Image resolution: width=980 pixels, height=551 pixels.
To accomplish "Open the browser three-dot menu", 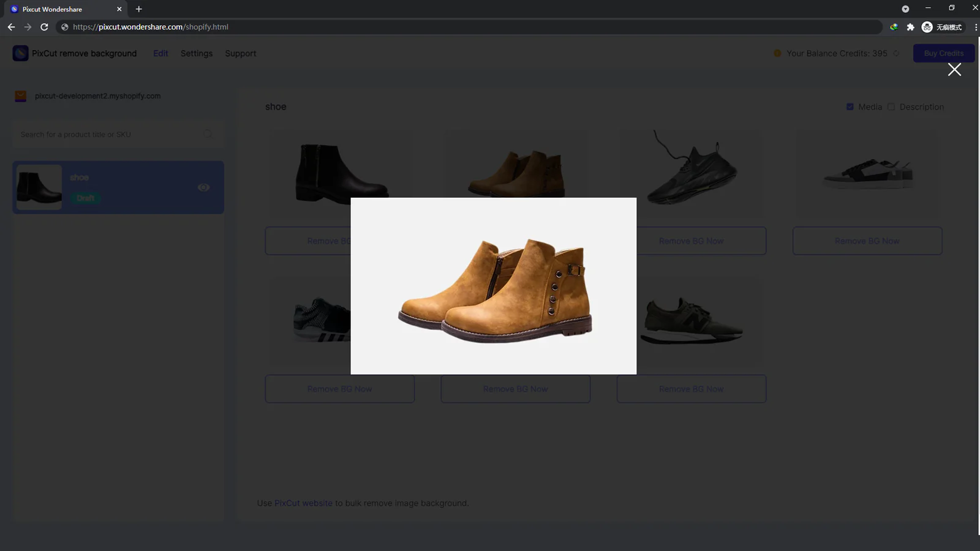I will coord(975,27).
